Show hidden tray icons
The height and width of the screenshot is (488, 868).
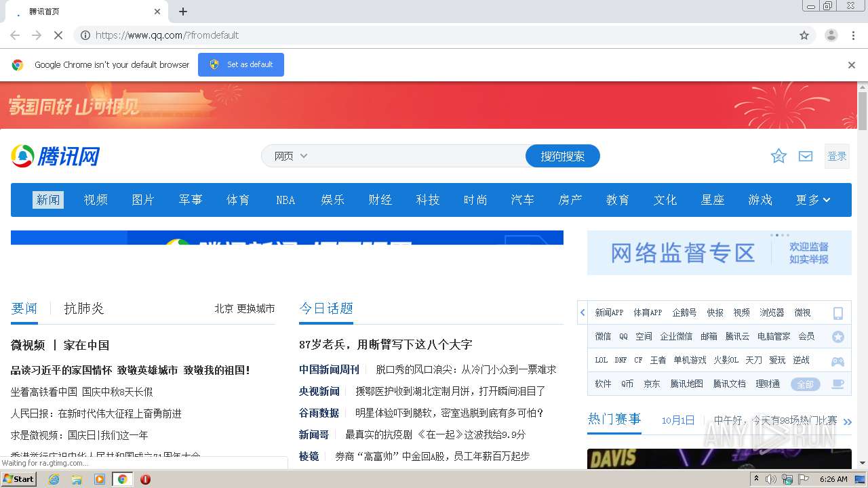[756, 479]
